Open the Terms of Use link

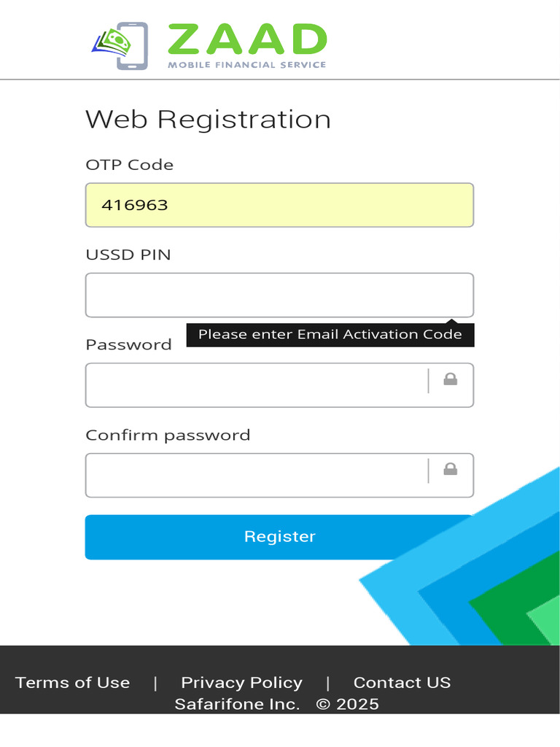click(73, 683)
